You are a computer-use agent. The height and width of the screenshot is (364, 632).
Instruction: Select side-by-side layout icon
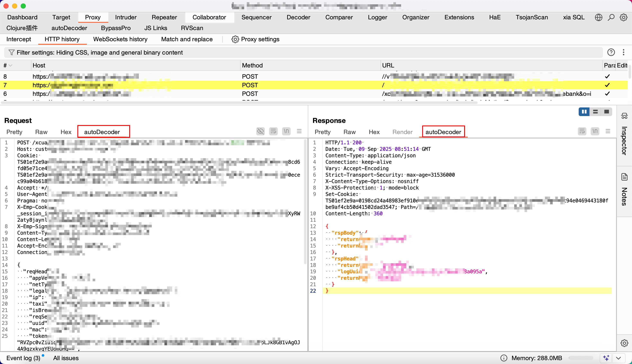pos(584,112)
